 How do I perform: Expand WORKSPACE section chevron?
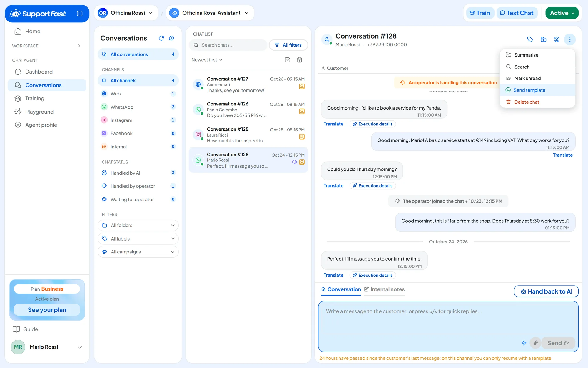click(79, 46)
